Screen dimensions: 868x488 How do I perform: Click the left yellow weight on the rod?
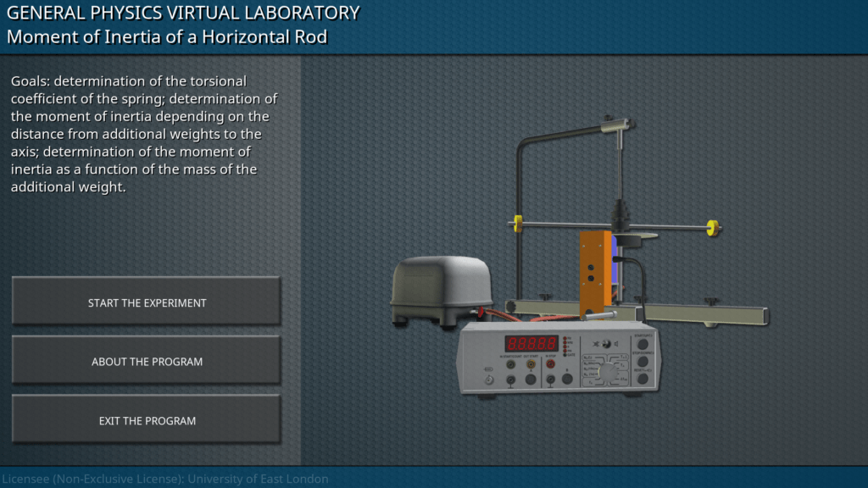pyautogui.click(x=517, y=223)
